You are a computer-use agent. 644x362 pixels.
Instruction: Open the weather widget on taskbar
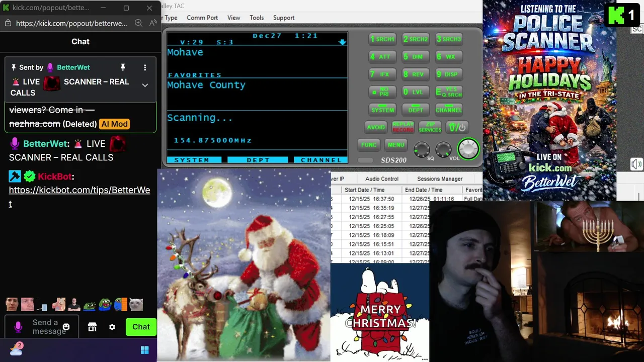(x=16, y=348)
